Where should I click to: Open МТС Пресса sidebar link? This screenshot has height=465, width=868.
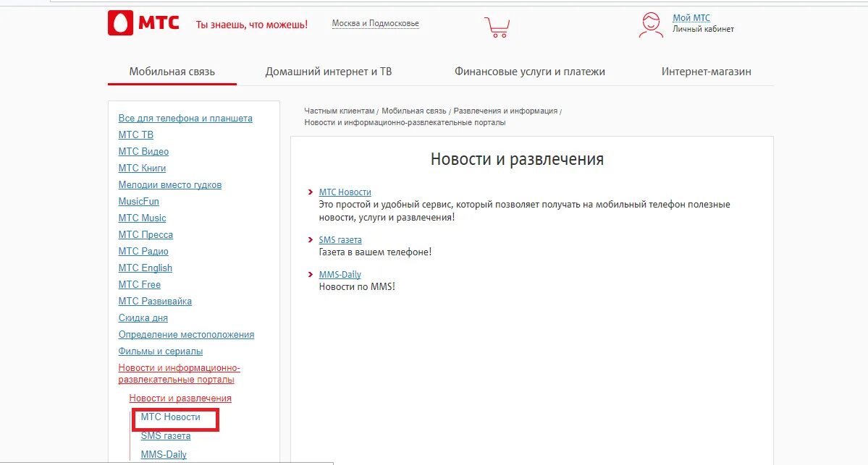[x=146, y=234]
